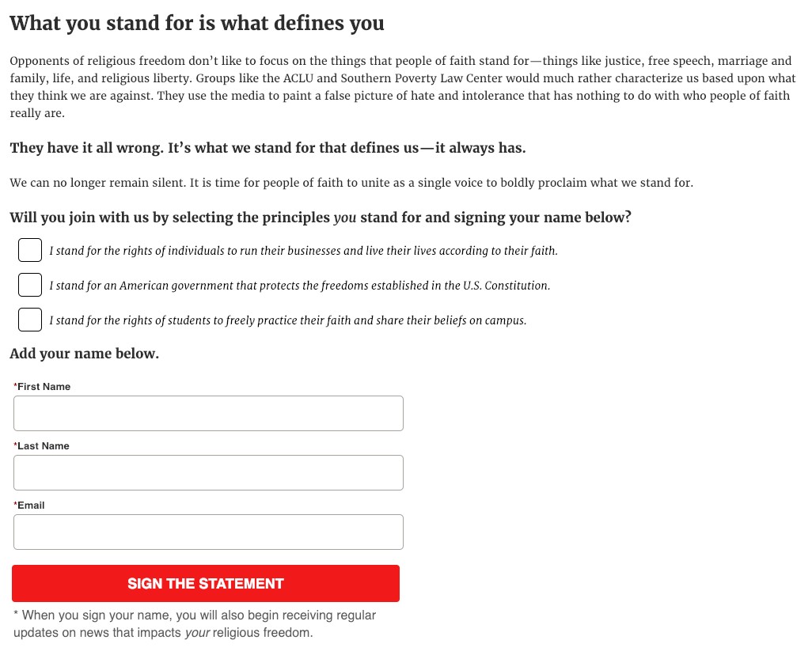812x659 pixels.
Task: Click the opening paragraph about opponents of religious freedom
Action: coord(402,86)
